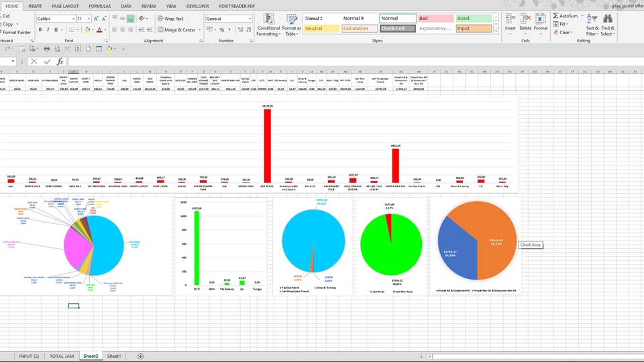
Task: Click in the formula bar
Action: pos(356,62)
